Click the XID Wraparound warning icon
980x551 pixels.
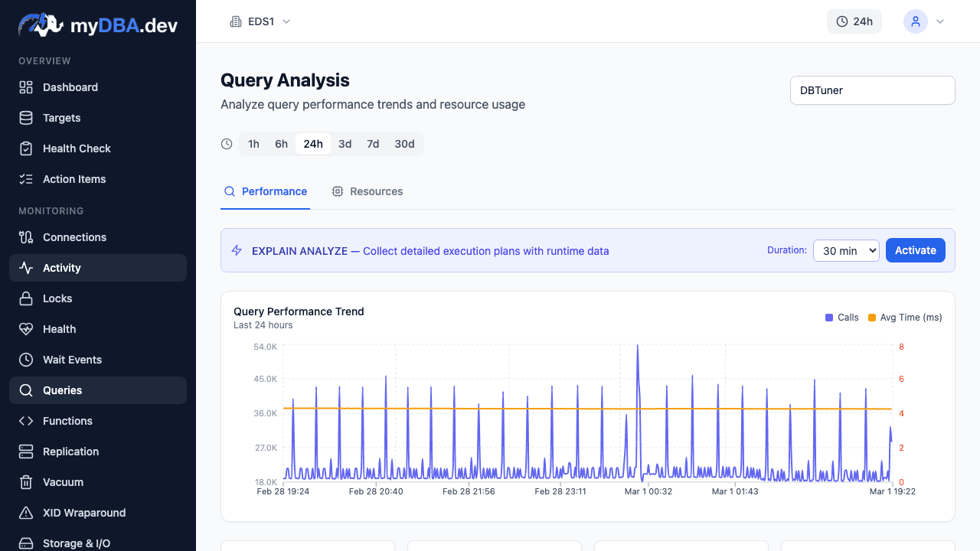tap(26, 513)
